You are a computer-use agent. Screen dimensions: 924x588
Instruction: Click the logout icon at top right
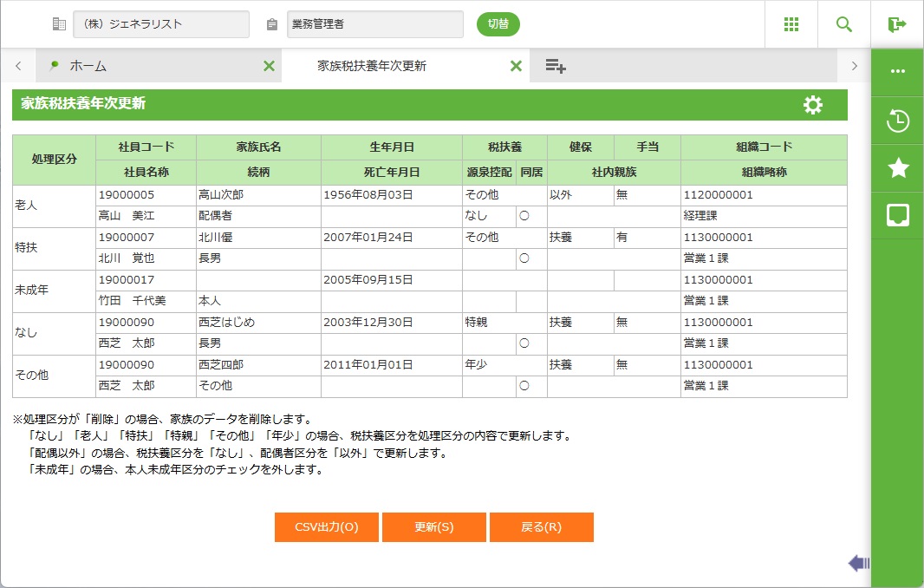[x=897, y=24]
